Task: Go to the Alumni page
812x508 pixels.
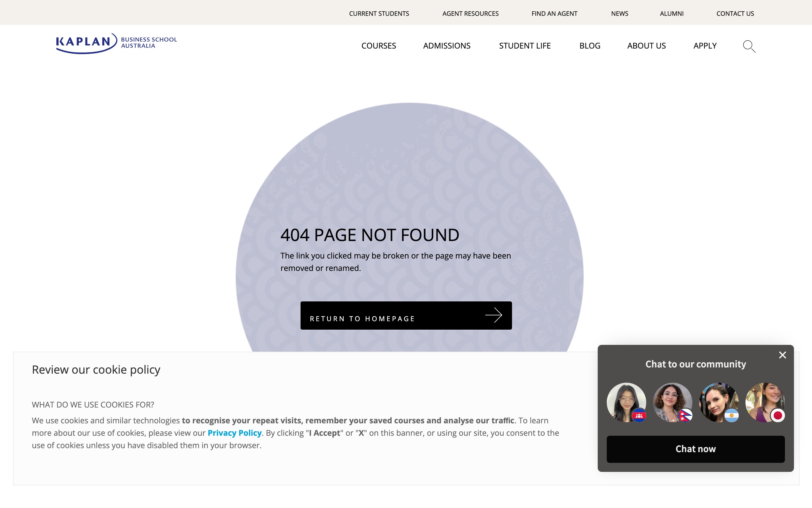Action: pyautogui.click(x=671, y=14)
